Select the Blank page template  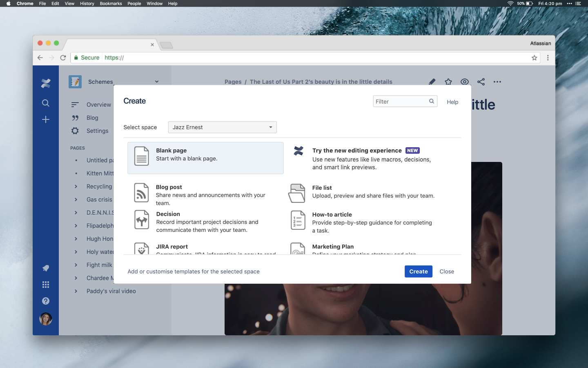tap(205, 158)
